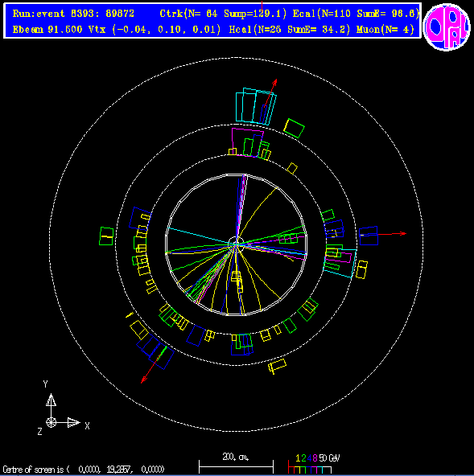Click the green tilted square upper right
The image size is (474, 476).
click(x=294, y=128)
